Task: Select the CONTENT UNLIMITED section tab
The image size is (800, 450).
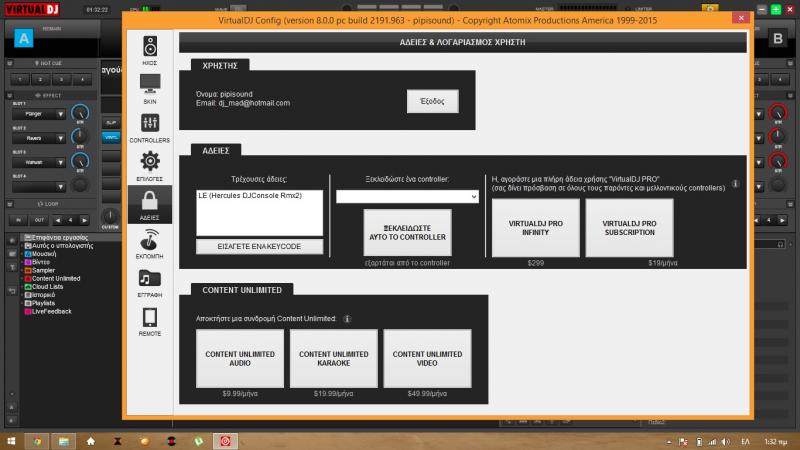Action: click(242, 290)
